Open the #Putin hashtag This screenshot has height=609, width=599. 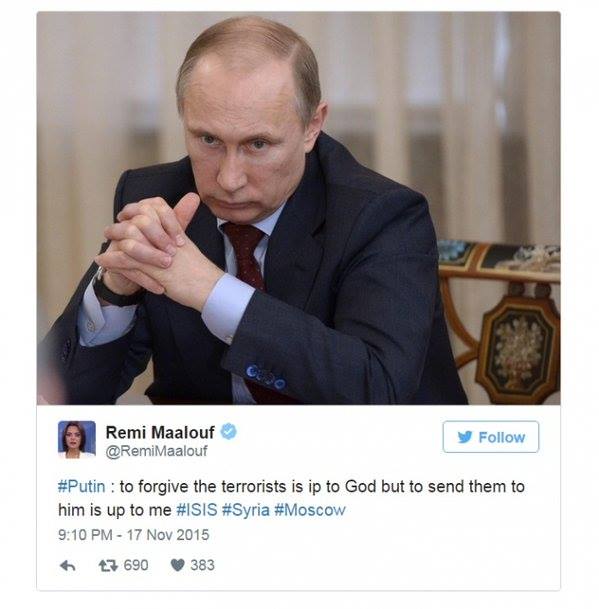click(x=82, y=486)
